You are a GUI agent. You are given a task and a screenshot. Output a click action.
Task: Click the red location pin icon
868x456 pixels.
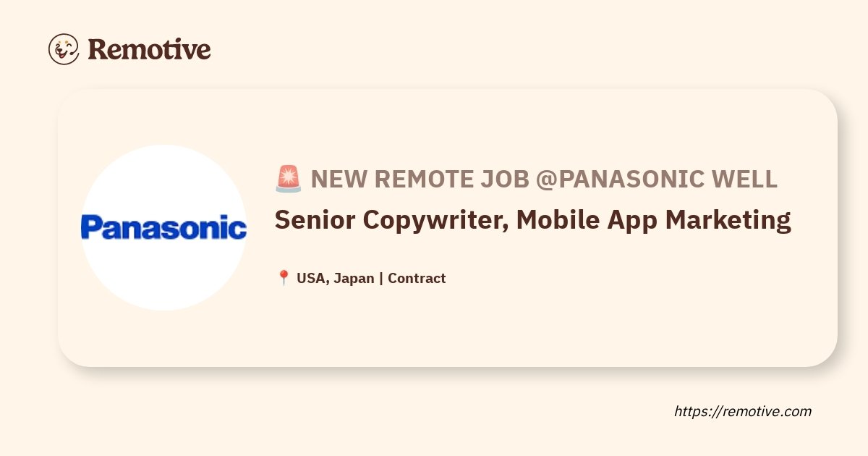(x=284, y=278)
